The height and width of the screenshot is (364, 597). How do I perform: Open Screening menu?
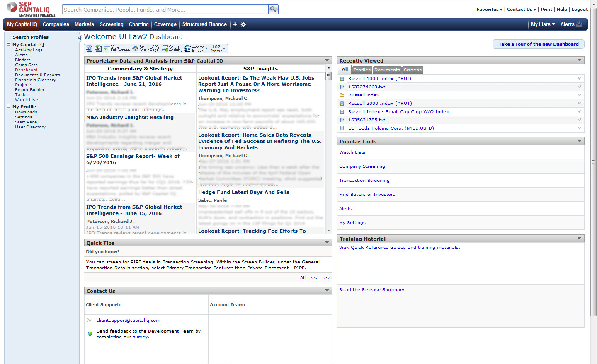(x=112, y=24)
